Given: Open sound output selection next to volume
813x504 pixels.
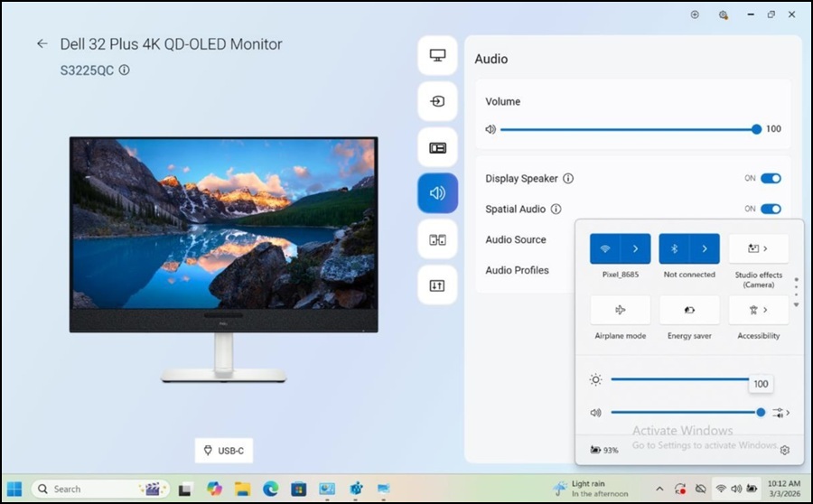Looking at the screenshot, I should point(780,413).
